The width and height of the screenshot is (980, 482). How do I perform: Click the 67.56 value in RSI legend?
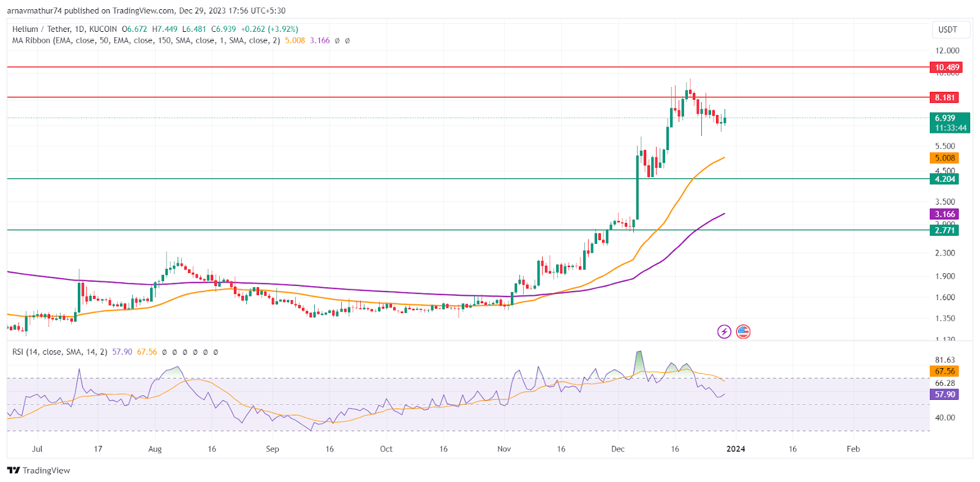(147, 352)
